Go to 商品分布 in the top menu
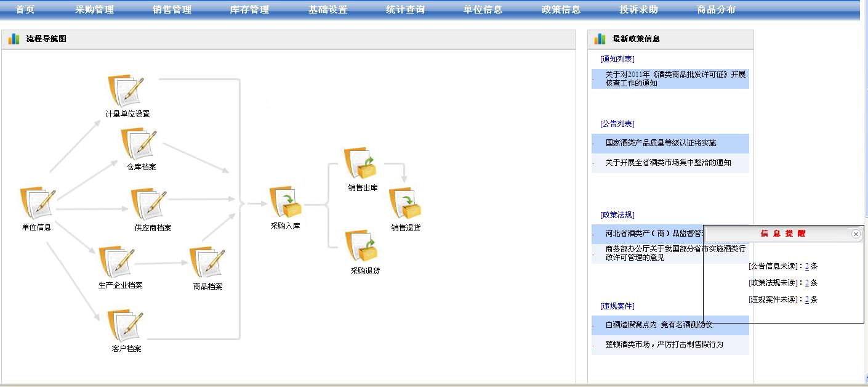The height and width of the screenshot is (387, 868). pyautogui.click(x=716, y=10)
